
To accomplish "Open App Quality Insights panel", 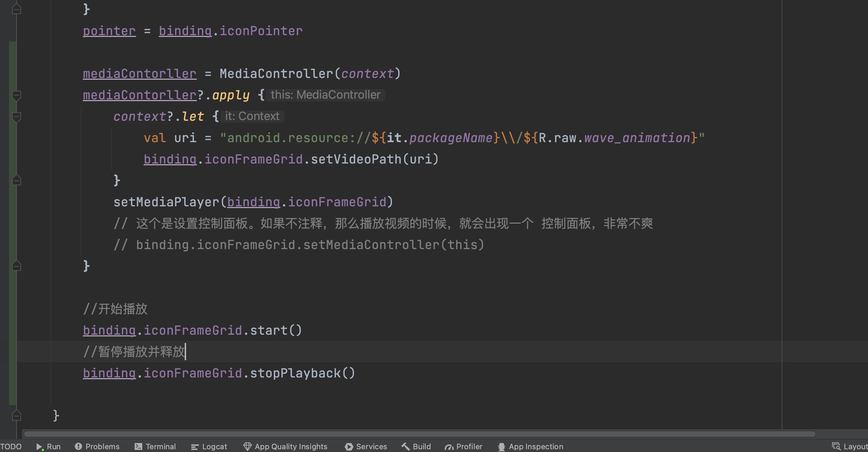I will click(285, 446).
